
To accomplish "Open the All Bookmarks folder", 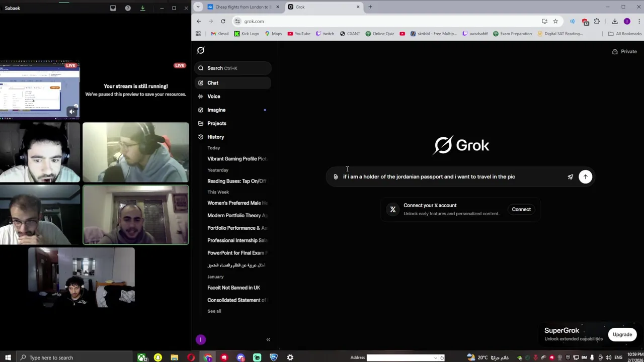I will click(625, 34).
